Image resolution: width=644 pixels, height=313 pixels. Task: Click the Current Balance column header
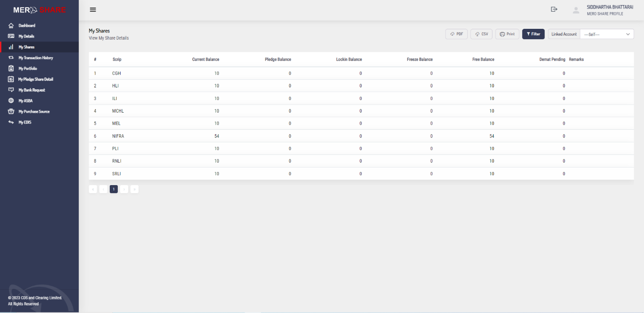(206, 59)
